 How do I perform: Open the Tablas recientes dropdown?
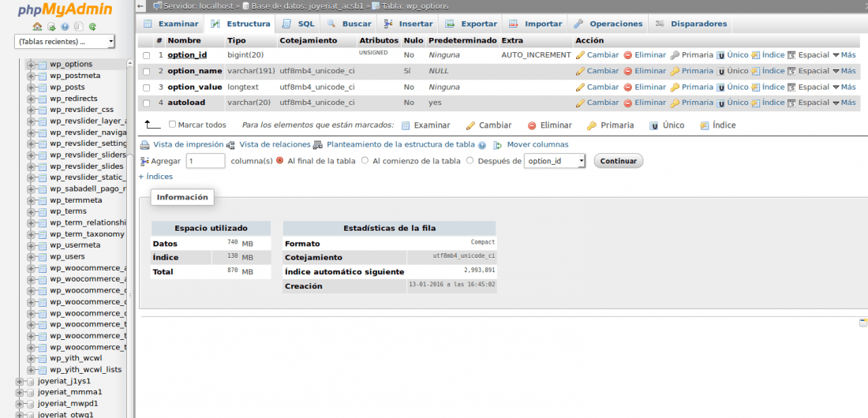point(65,42)
